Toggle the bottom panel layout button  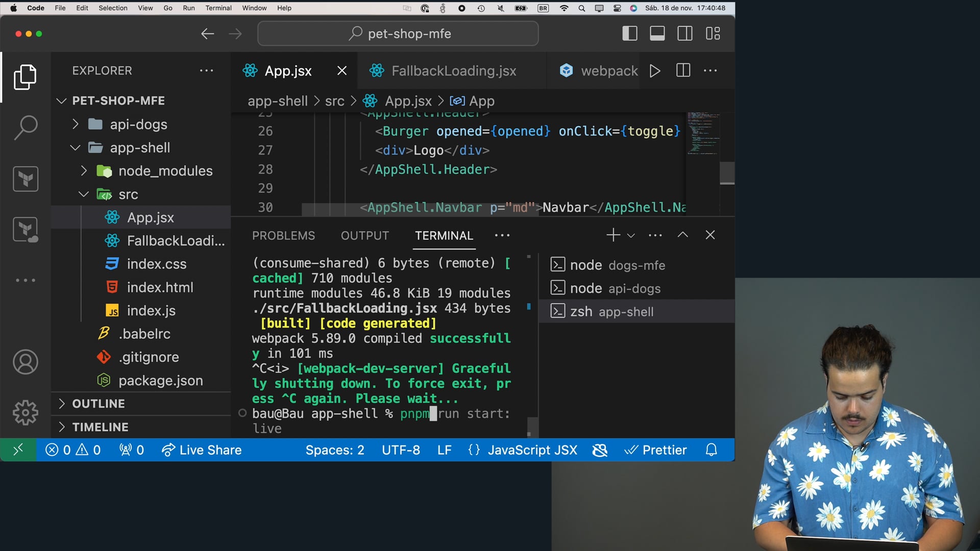657,34
